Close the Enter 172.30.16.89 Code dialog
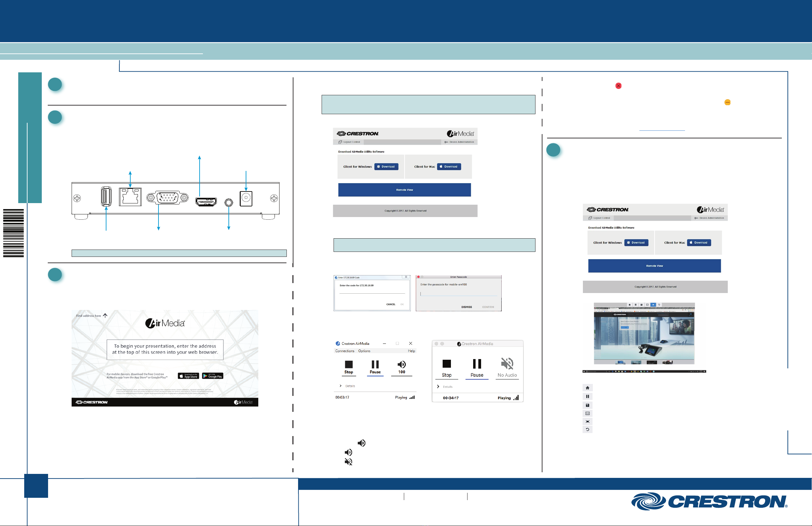 [406, 277]
